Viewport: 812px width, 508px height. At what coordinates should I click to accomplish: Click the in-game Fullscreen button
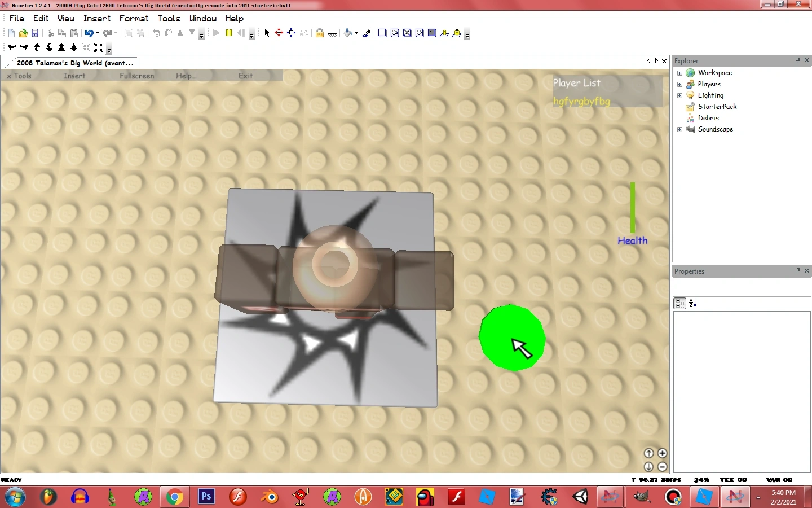tap(137, 76)
